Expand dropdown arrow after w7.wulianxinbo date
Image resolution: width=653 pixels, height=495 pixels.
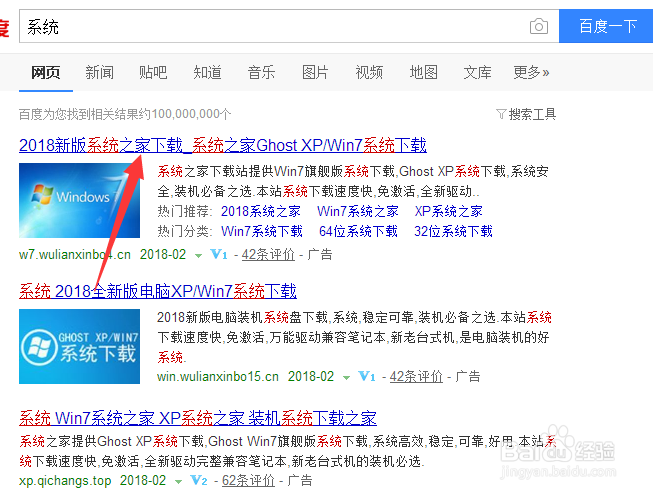point(199,256)
